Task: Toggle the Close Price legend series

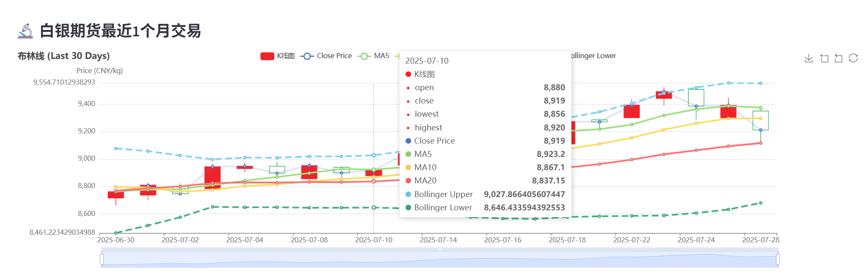Action: (x=326, y=56)
